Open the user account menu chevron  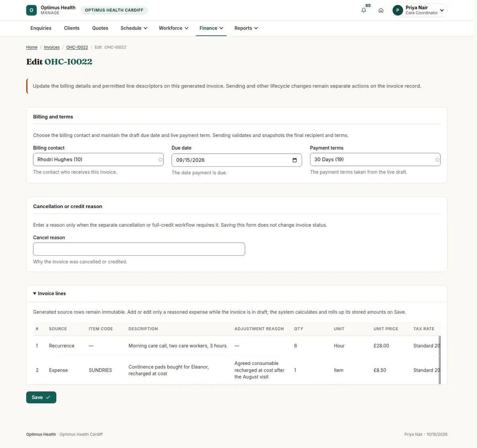pyautogui.click(x=442, y=10)
